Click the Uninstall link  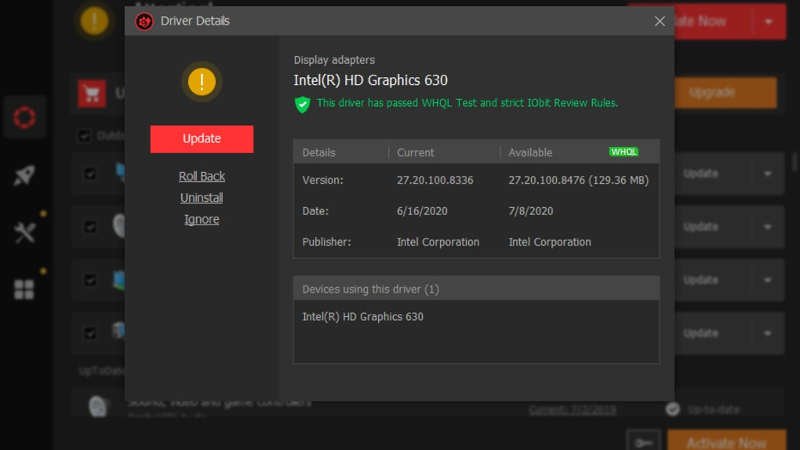[202, 197]
